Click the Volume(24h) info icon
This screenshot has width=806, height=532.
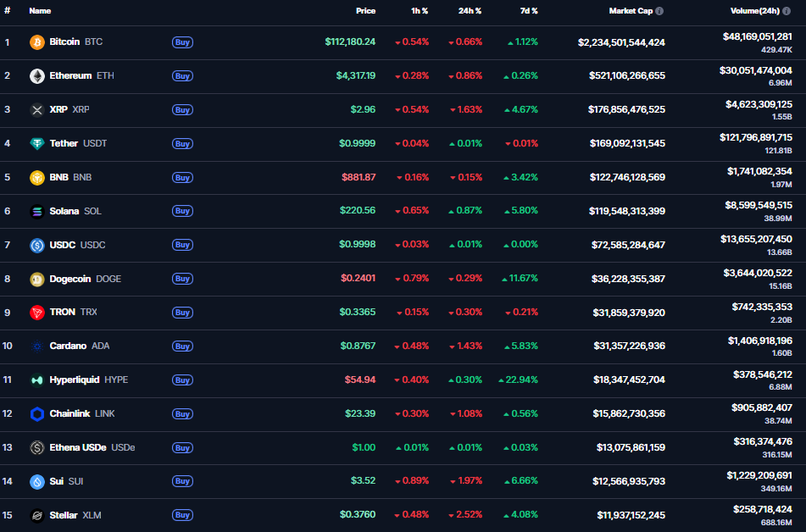787,11
